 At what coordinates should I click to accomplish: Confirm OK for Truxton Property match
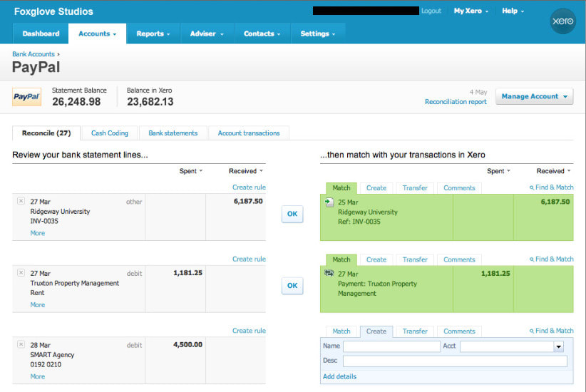(x=292, y=286)
